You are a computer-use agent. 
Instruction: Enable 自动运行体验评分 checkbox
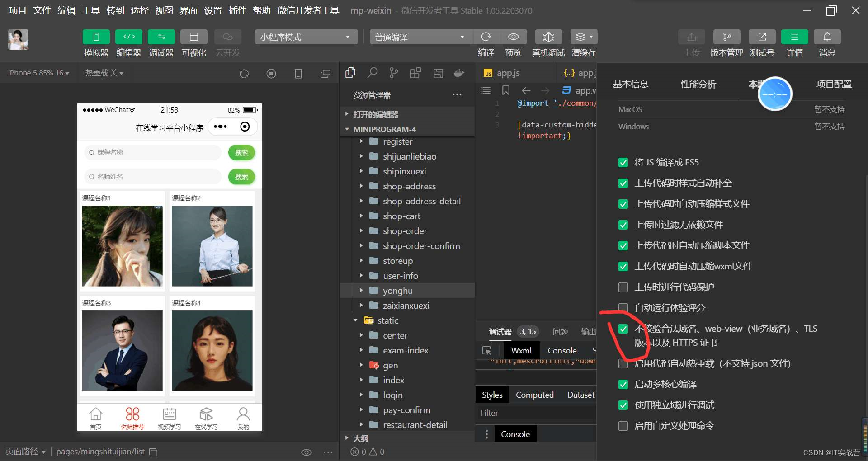tap(623, 308)
